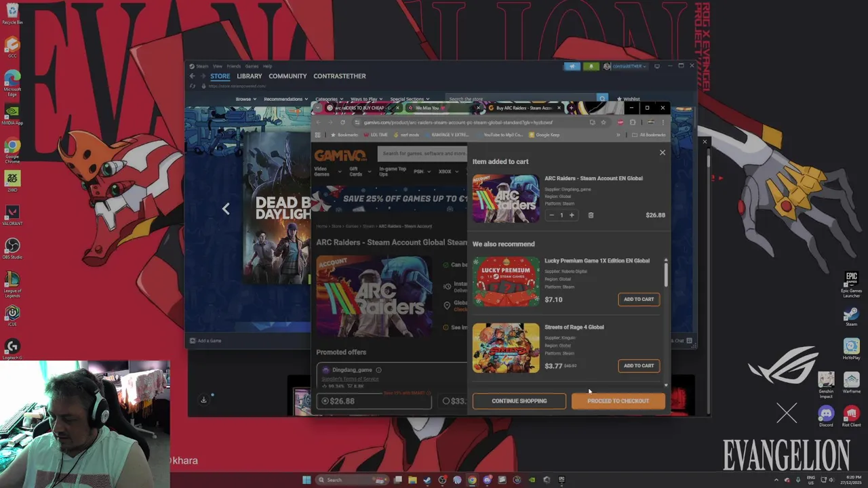Open Steam Friends menu

pos(234,66)
